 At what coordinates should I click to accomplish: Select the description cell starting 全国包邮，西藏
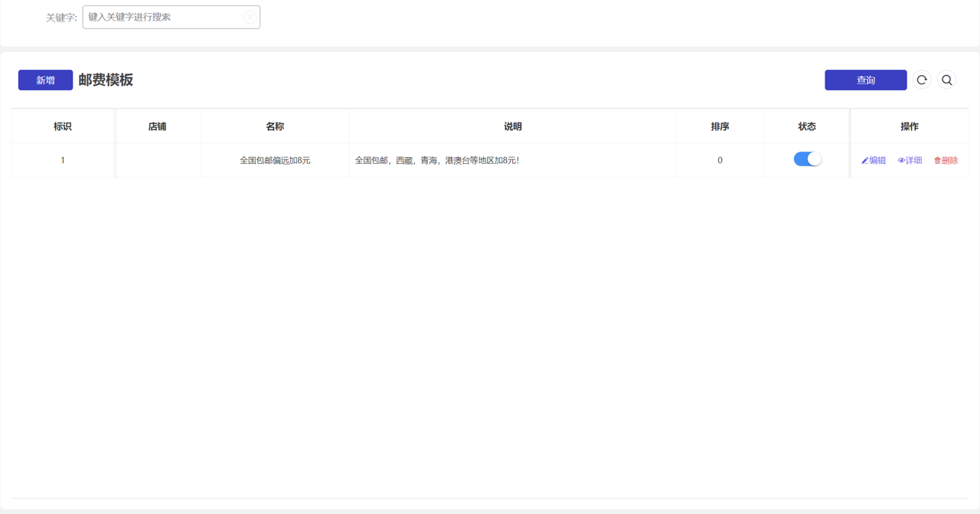(513, 160)
